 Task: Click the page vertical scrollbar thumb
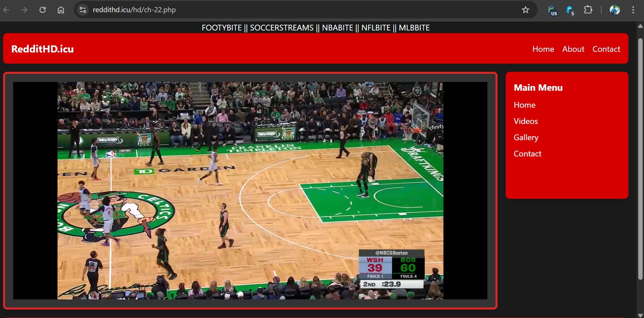pos(640,159)
